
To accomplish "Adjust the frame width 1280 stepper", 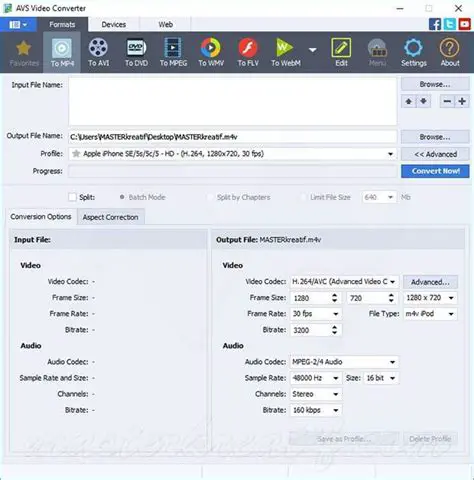I will (x=334, y=298).
